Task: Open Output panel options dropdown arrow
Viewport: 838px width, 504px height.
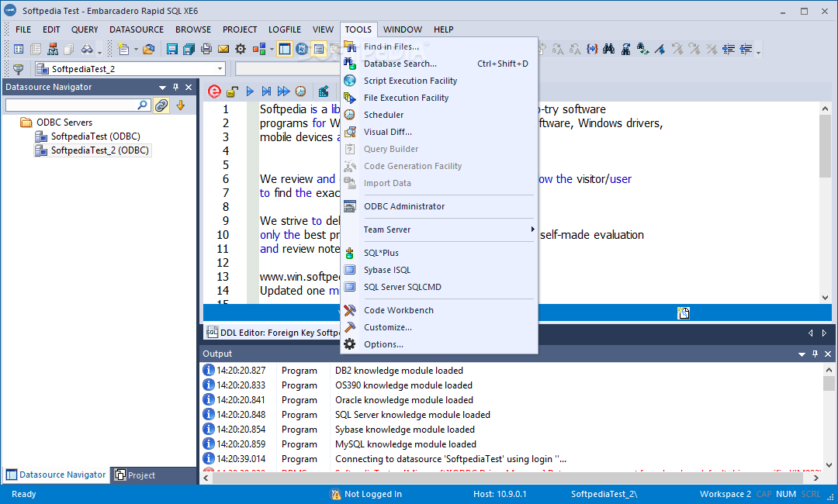Action: (x=802, y=354)
